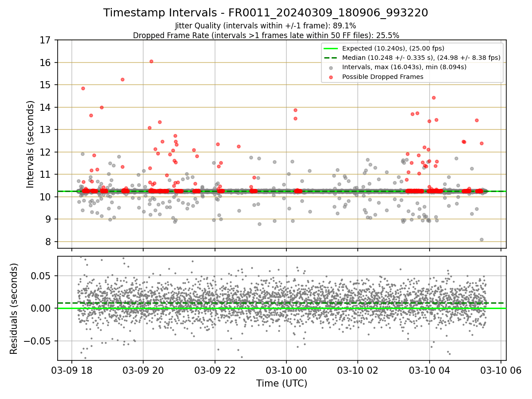Click the '13' tick on the intervals axis
532x399 pixels.
(x=47, y=129)
